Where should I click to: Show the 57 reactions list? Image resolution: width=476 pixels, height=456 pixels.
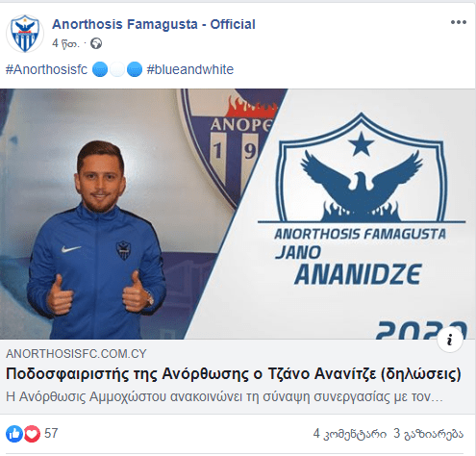(51, 434)
